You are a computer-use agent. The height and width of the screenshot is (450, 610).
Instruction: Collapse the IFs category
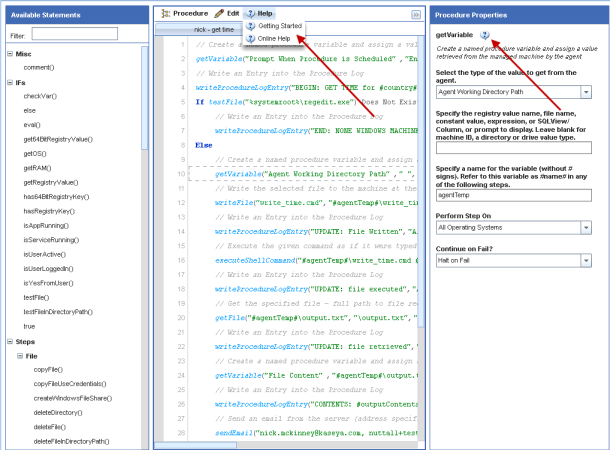pos(10,82)
